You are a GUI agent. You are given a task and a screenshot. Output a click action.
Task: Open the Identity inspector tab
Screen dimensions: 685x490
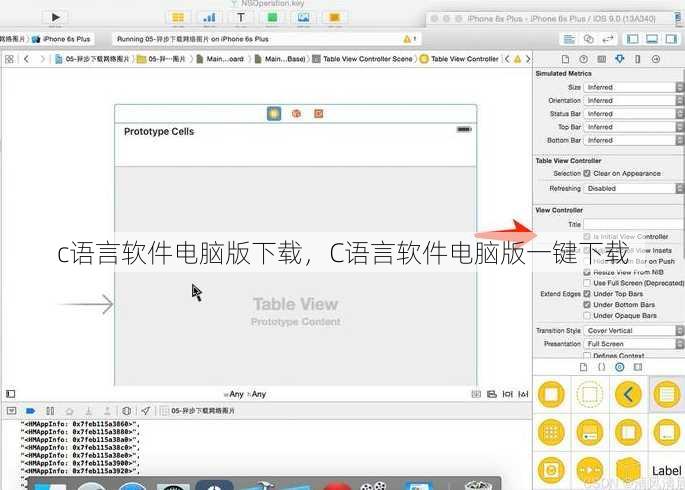(x=602, y=59)
